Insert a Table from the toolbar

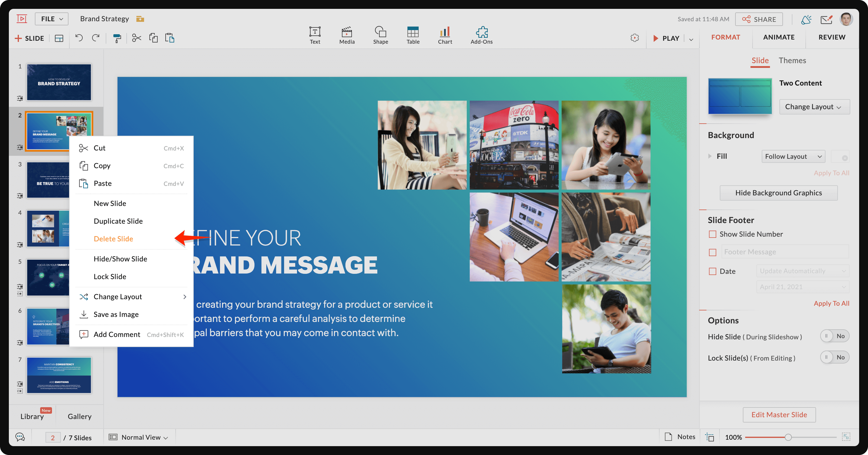[412, 35]
